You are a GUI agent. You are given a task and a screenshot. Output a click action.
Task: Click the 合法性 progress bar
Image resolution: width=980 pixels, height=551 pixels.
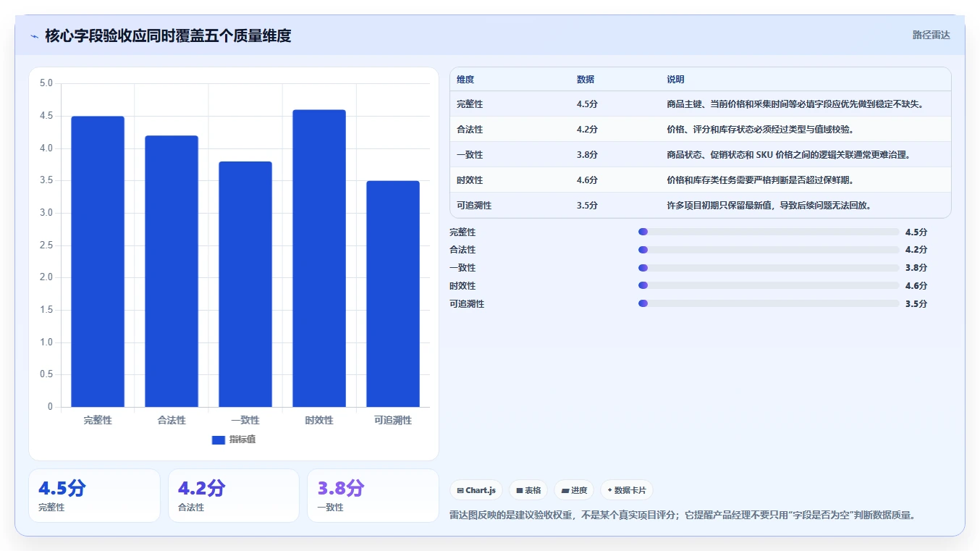769,250
